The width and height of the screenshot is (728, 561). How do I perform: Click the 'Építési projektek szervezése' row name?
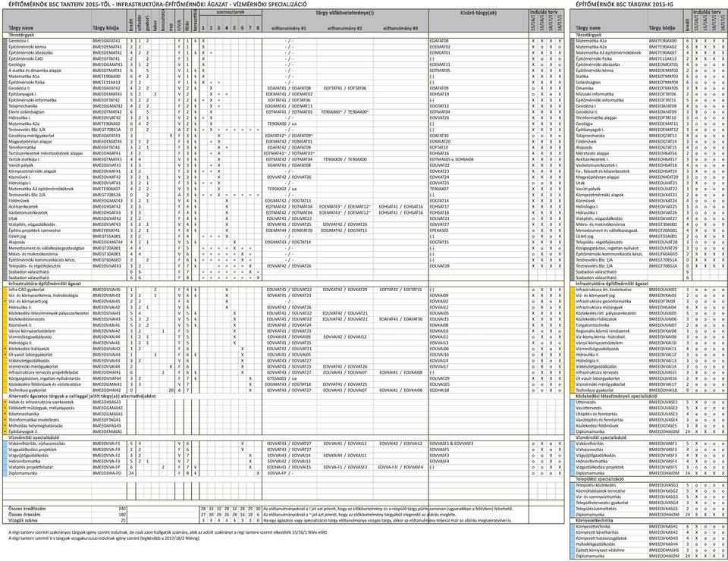(34, 230)
